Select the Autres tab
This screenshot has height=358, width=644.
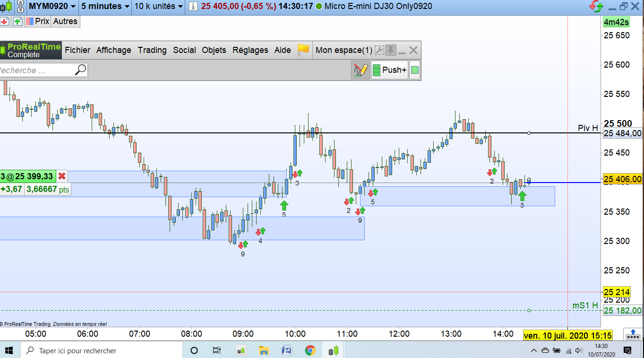pyautogui.click(x=65, y=21)
